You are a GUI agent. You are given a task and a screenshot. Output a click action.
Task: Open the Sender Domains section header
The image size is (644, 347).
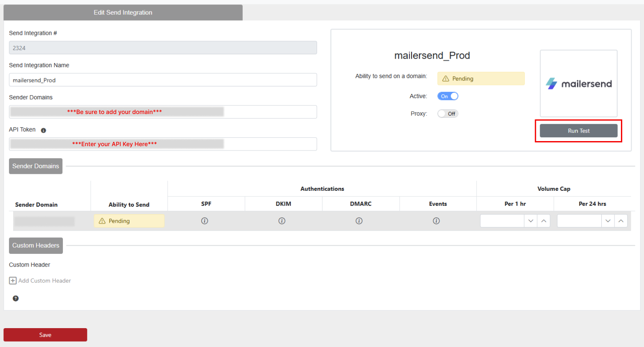[x=36, y=166]
